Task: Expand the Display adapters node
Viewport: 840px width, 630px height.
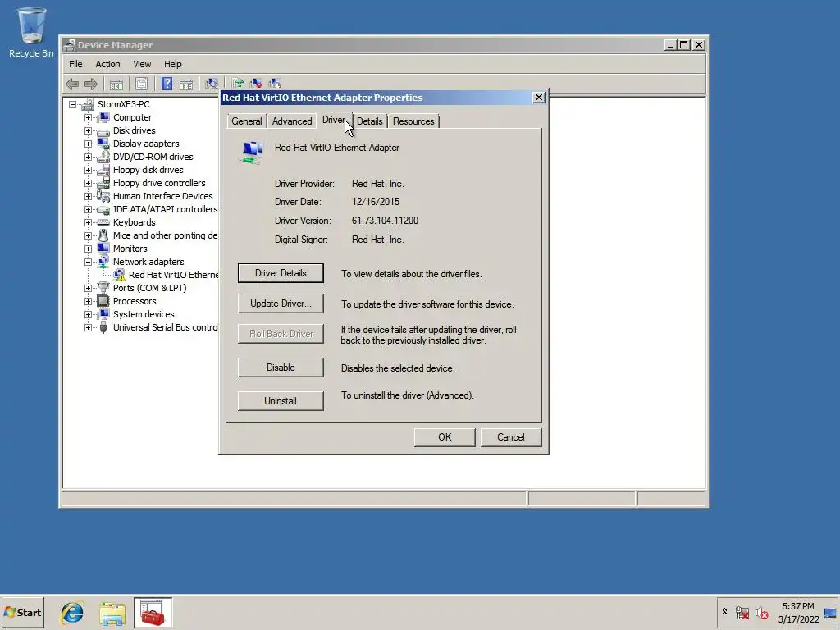Action: (88, 144)
